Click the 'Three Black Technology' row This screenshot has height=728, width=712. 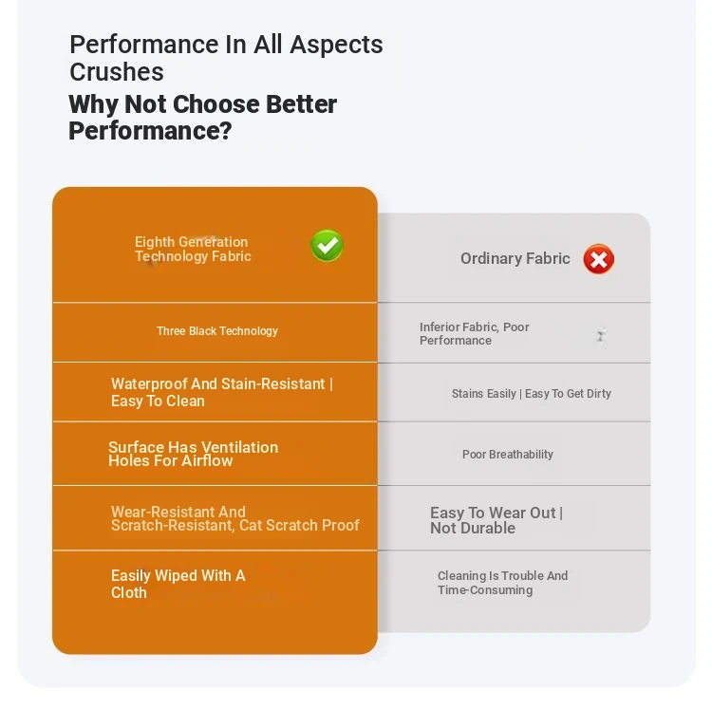215,332
